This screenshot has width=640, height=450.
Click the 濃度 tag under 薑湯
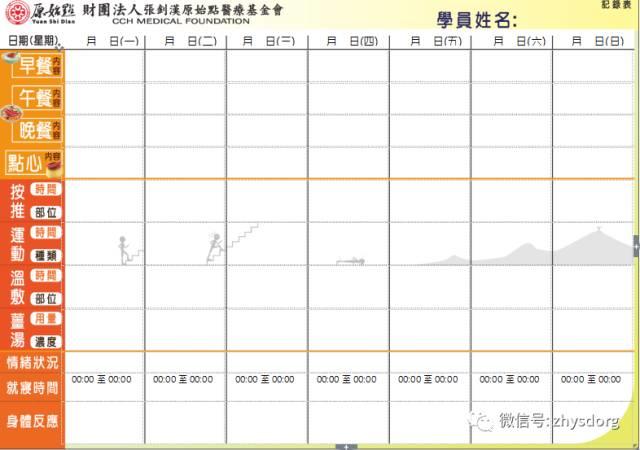pos(46,341)
